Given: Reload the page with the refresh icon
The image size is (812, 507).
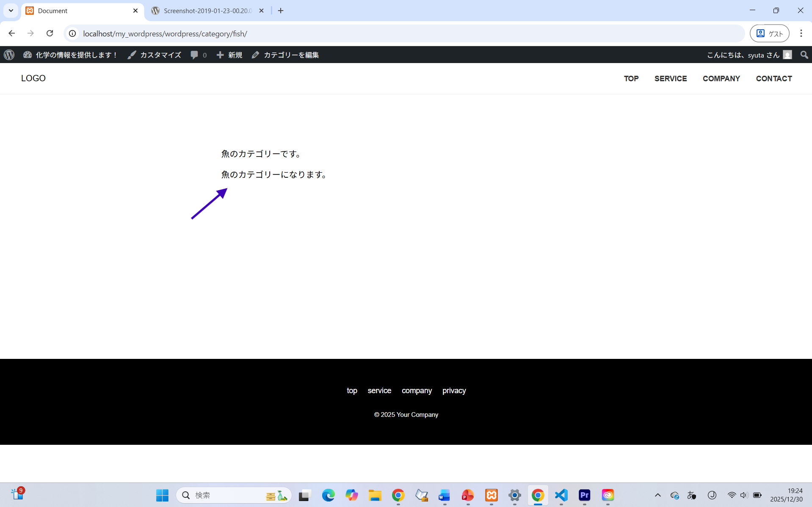Looking at the screenshot, I should point(50,33).
